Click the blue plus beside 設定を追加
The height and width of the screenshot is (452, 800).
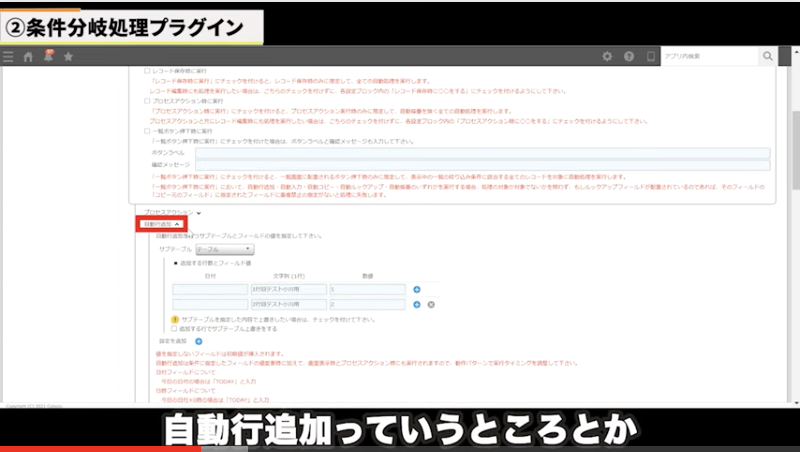(x=199, y=341)
